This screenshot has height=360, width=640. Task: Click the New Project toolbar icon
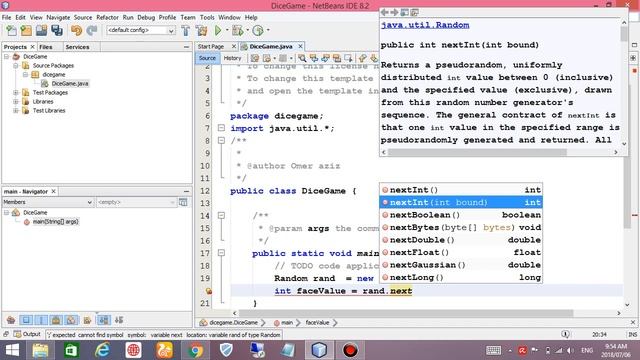tap(26, 30)
